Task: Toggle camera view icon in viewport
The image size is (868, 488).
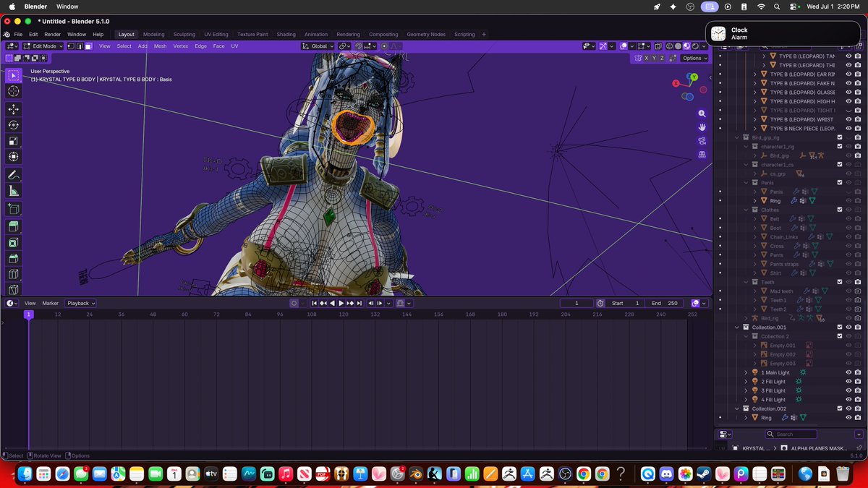Action: tap(702, 140)
